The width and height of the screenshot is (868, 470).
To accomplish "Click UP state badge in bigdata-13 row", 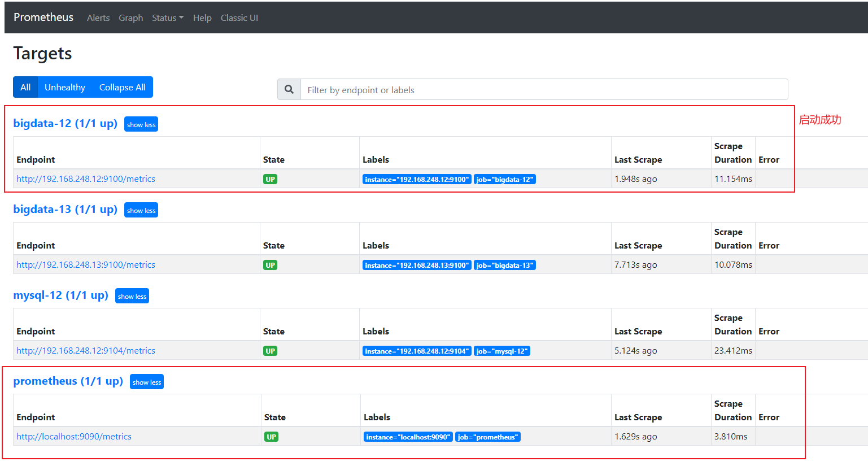I will pos(271,265).
